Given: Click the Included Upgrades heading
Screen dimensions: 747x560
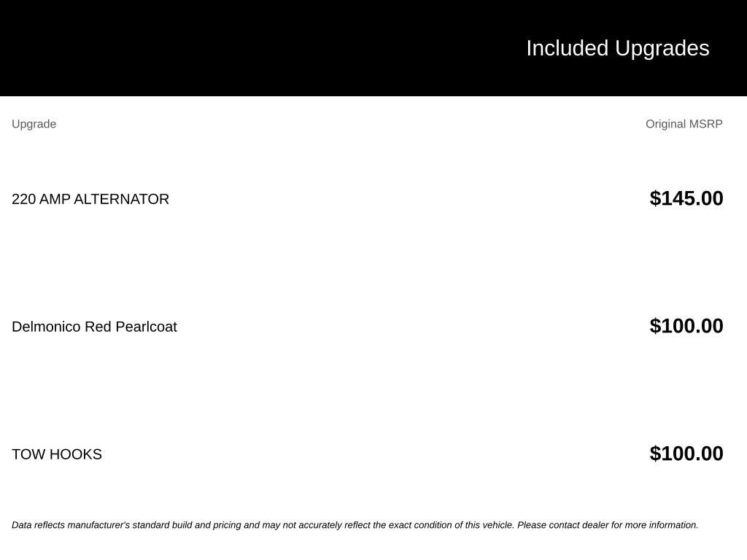Looking at the screenshot, I should coord(617,49).
